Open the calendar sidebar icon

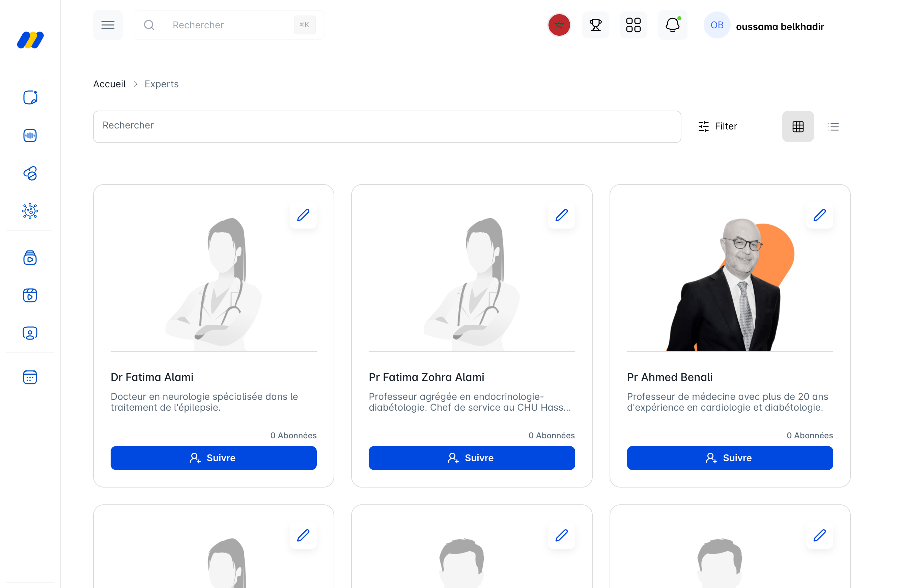[30, 377]
